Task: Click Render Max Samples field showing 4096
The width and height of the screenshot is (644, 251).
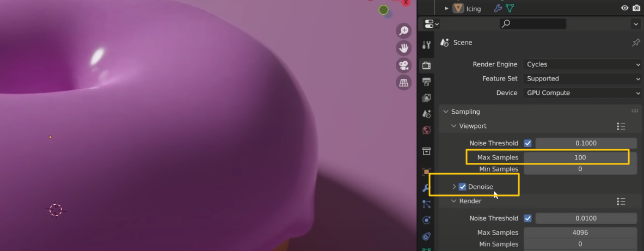Action: pyautogui.click(x=580, y=232)
